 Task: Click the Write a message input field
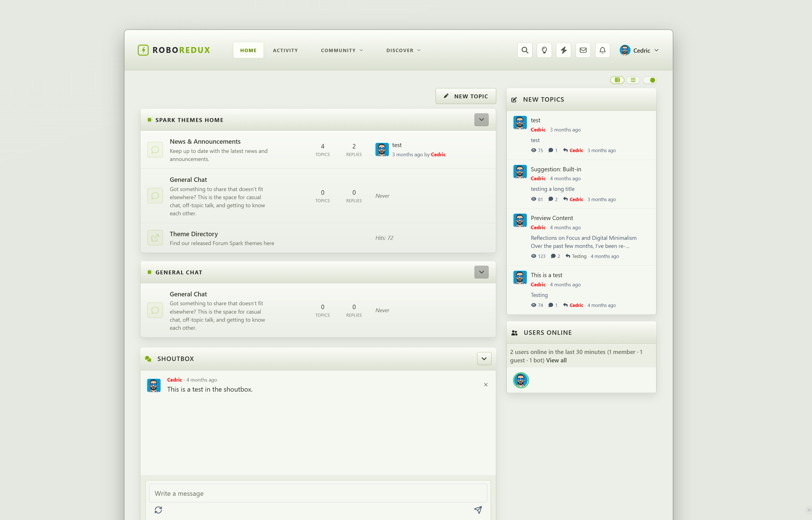point(318,493)
